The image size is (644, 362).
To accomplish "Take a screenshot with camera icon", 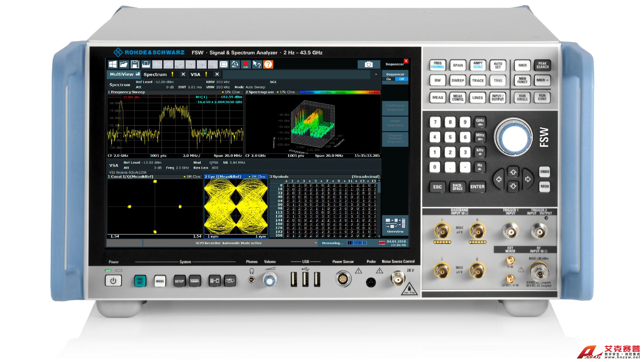I will pos(369,64).
